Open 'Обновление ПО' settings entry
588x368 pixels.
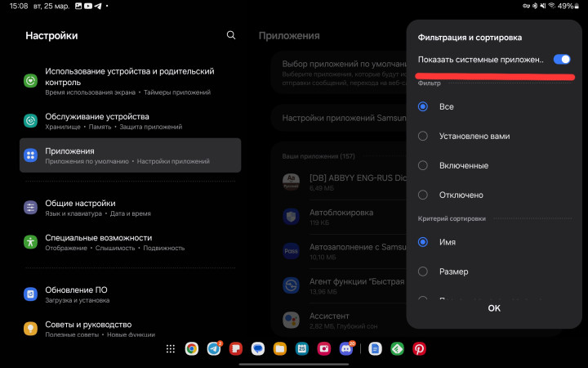tap(76, 294)
